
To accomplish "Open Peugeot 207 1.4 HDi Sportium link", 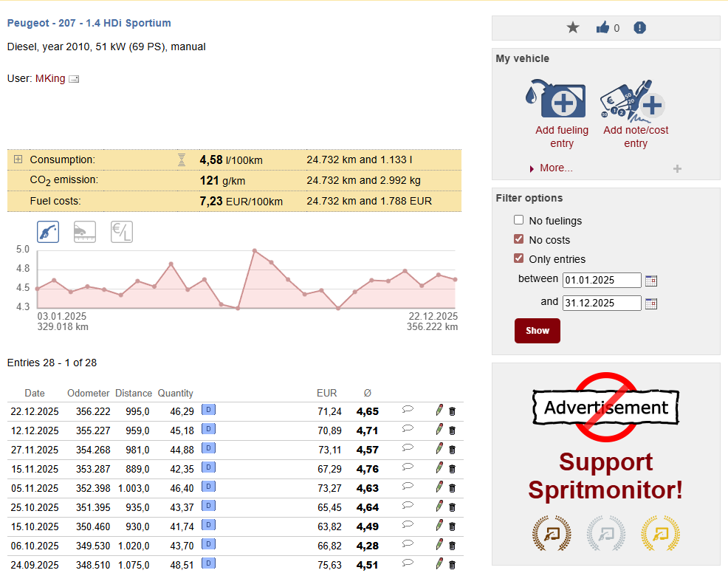I will 89,23.
